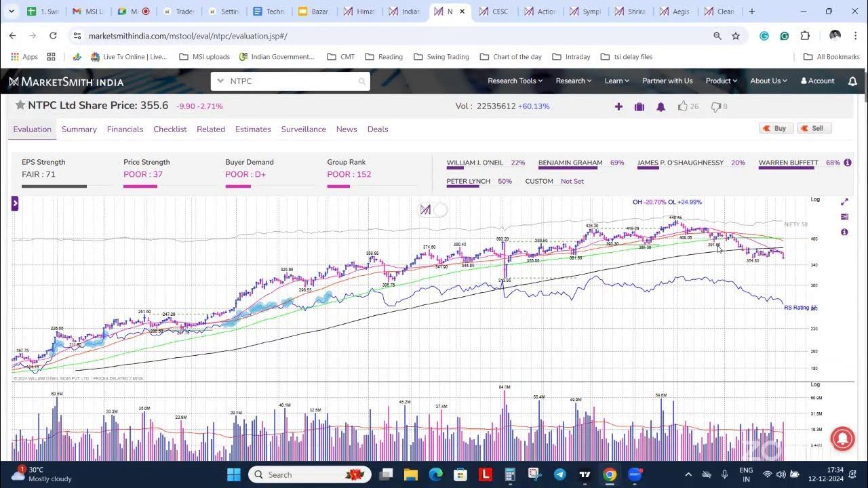Expand About Us dropdown menu
This screenshot has width=868, height=488.
[768, 81]
